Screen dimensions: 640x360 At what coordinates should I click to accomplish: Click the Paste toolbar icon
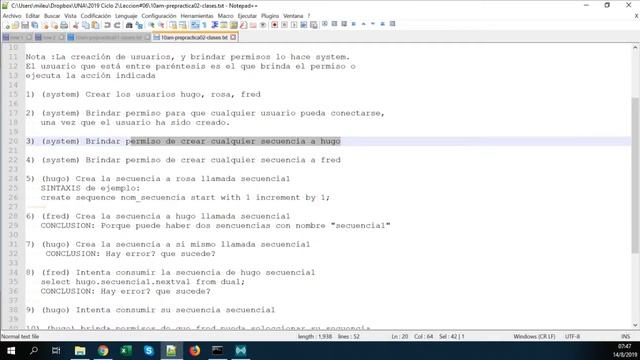coord(95,25)
